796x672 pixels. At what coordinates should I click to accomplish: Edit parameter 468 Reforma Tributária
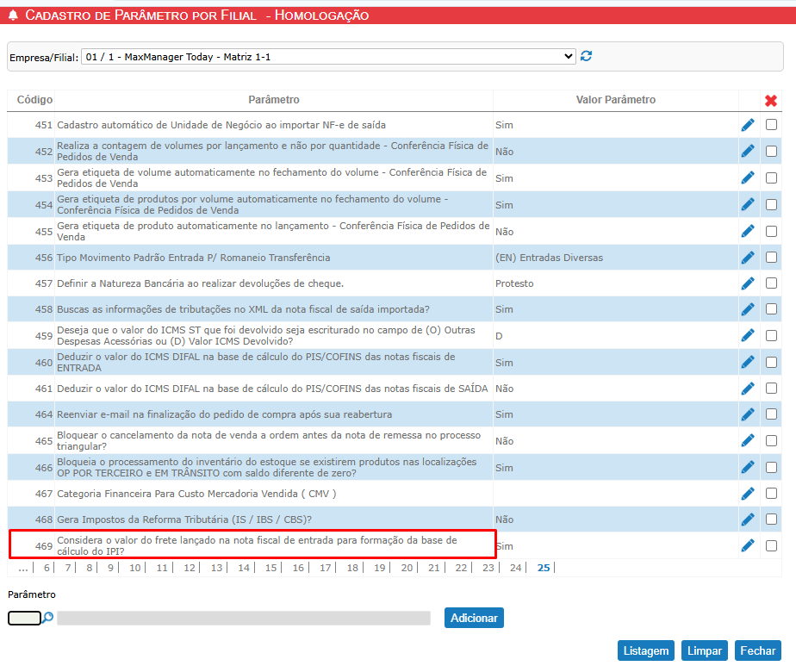[748, 520]
